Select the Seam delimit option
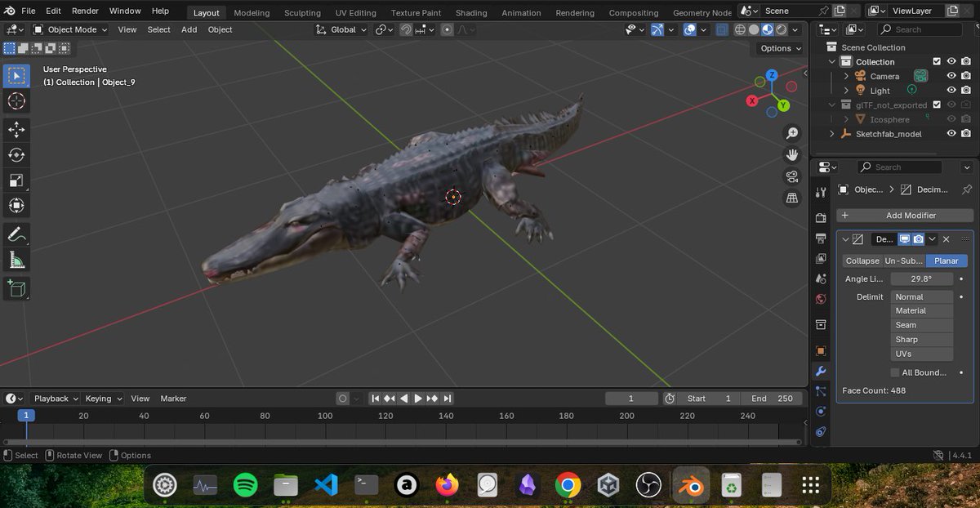The width and height of the screenshot is (980, 508). [x=922, y=325]
